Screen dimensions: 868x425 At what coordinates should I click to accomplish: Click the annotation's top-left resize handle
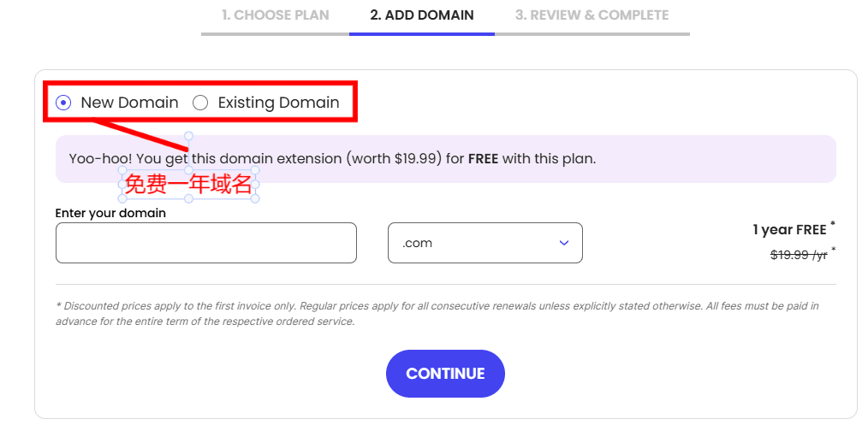click(121, 168)
